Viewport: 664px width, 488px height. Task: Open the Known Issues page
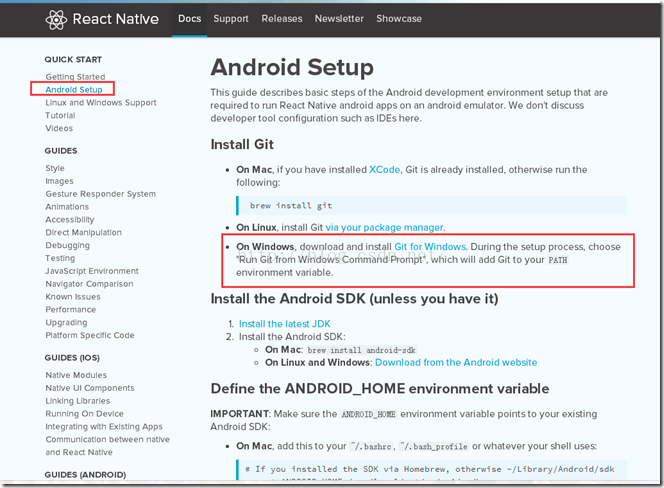pyautogui.click(x=73, y=297)
